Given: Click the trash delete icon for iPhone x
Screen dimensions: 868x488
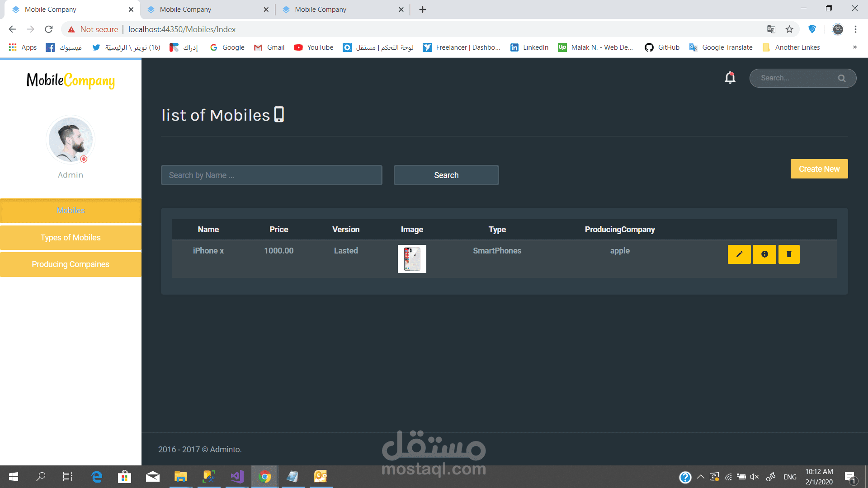Looking at the screenshot, I should click(x=789, y=254).
